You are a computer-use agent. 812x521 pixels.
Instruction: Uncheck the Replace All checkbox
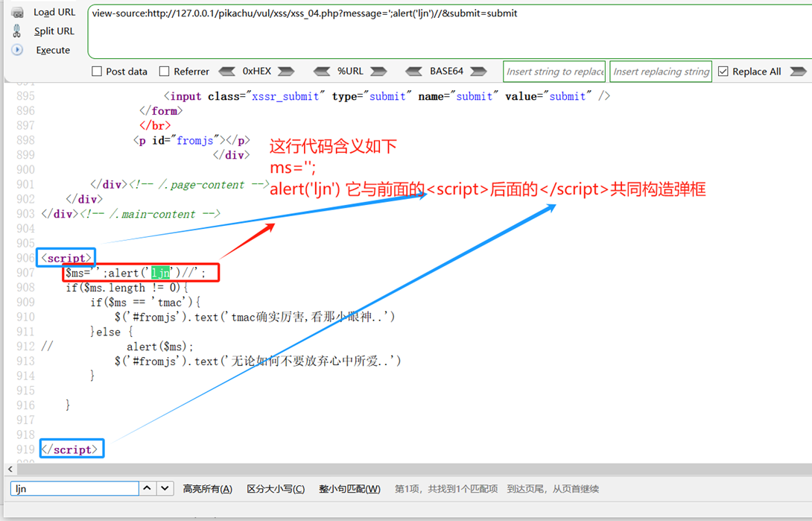723,71
